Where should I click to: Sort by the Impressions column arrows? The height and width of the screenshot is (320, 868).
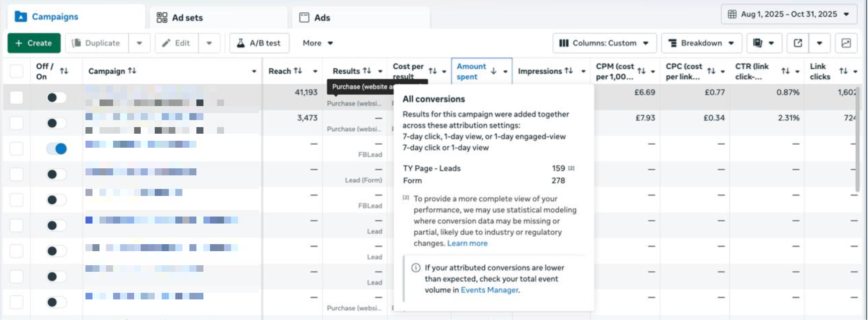(569, 71)
